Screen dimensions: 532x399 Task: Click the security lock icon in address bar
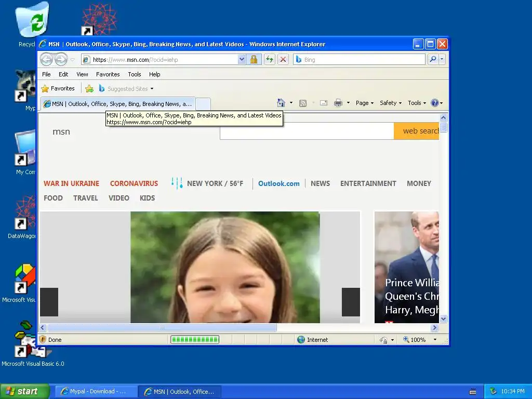254,59
